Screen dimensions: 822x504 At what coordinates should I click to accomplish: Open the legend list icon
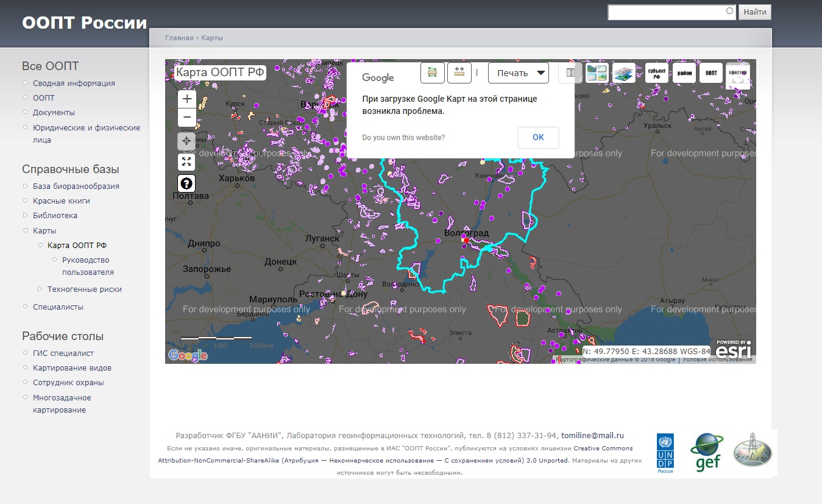(570, 73)
